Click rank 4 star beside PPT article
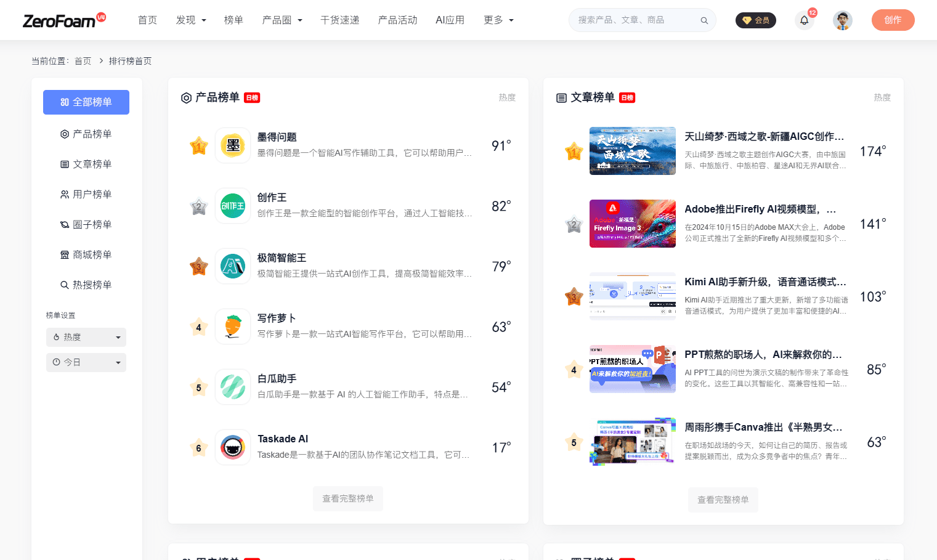The height and width of the screenshot is (560, 937). click(x=574, y=370)
